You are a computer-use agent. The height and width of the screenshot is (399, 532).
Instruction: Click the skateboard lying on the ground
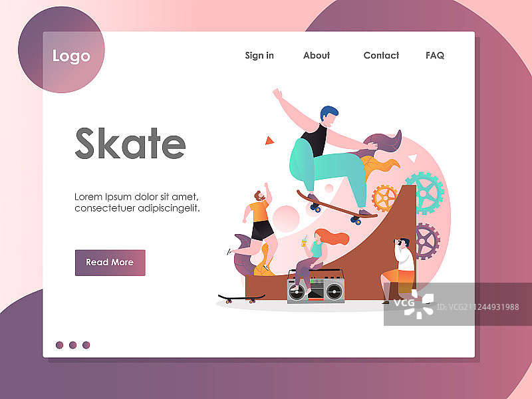[241, 299]
